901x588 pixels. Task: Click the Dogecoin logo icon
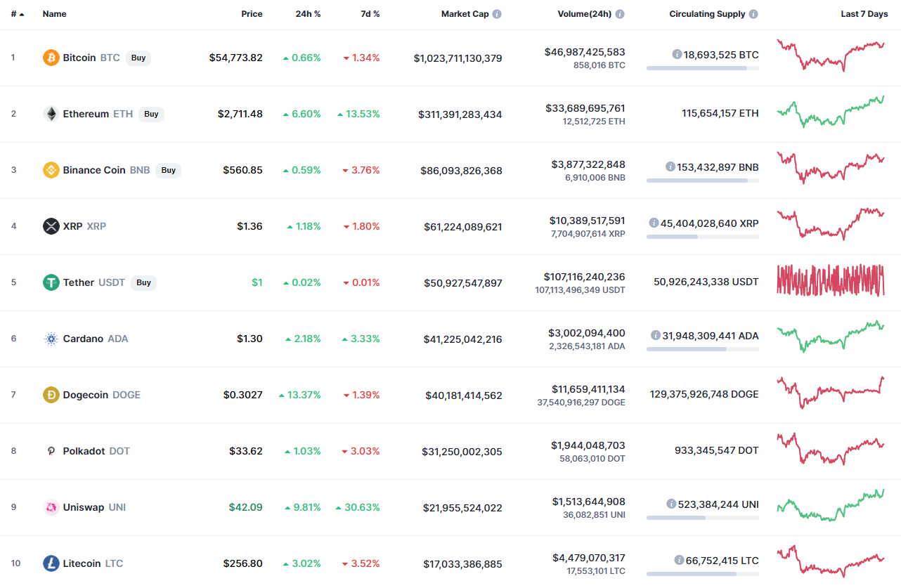click(51, 395)
